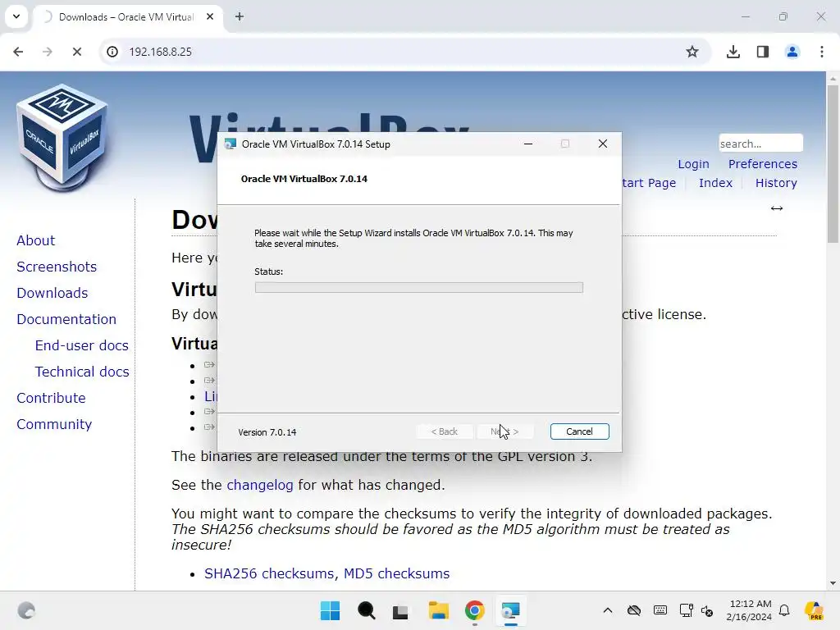Click the network display tray icon

686,610
